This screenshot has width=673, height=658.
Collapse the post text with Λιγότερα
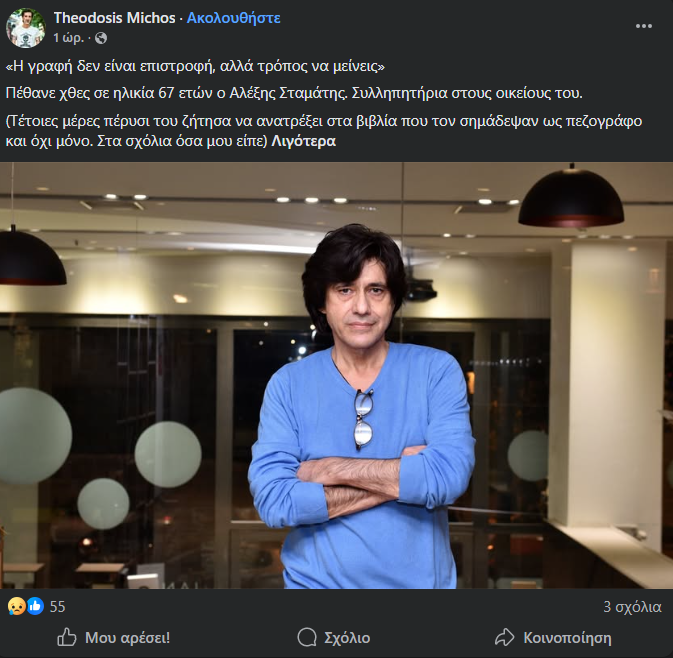[x=303, y=141]
